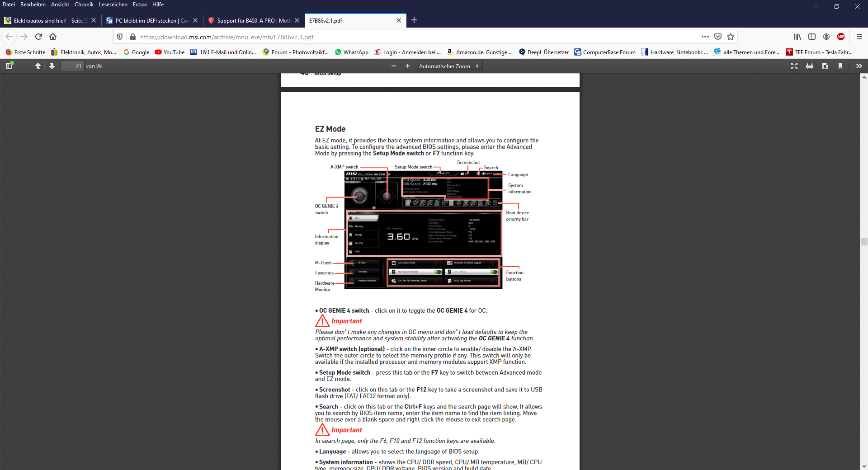868x470 pixels.
Task: Save page to Pocket
Action: click(718, 37)
